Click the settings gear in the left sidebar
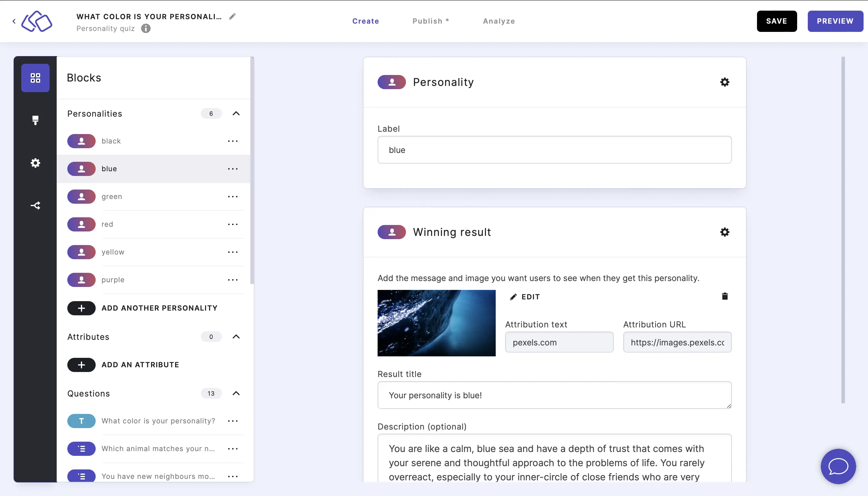Viewport: 868px width, 496px height. (x=35, y=163)
